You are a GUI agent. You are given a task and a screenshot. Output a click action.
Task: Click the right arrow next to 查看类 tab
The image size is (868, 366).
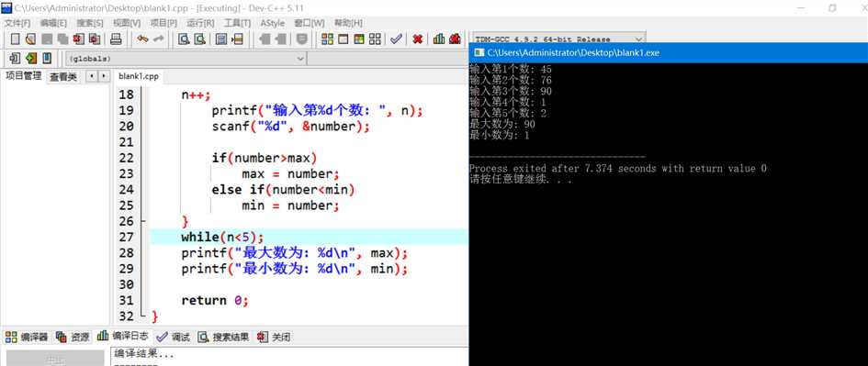[x=104, y=76]
